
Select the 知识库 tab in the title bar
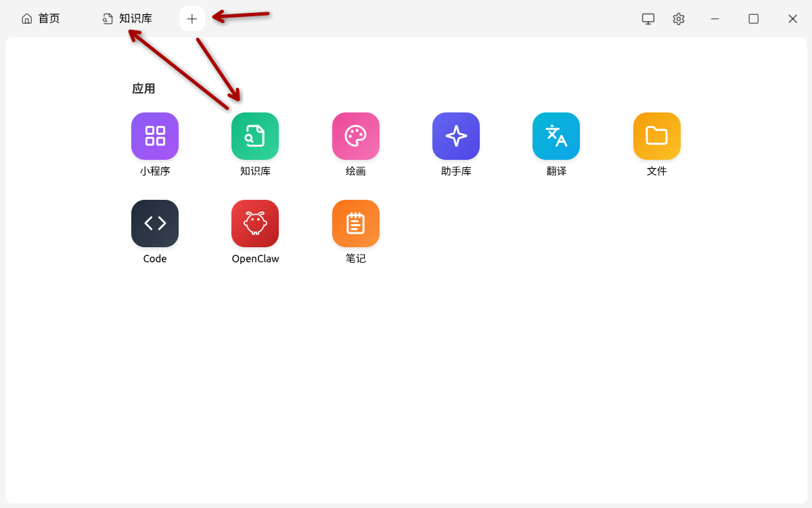click(x=127, y=18)
